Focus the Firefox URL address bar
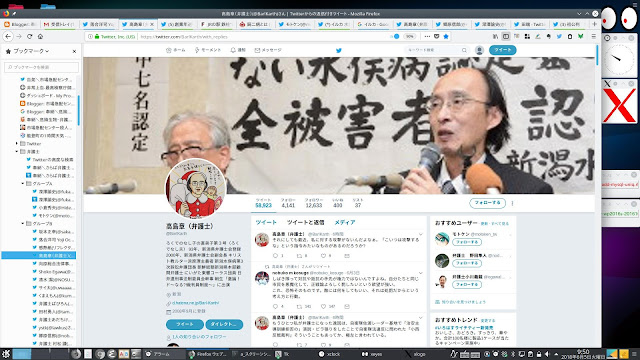640x360 pixels. point(261,36)
